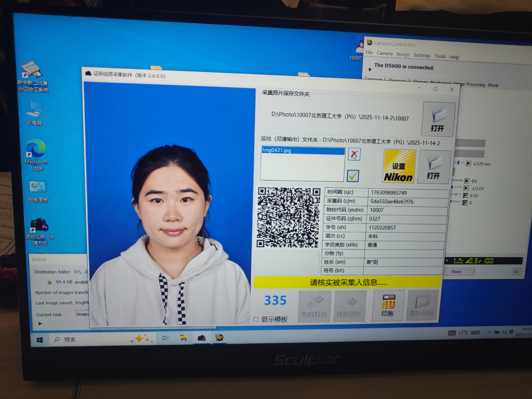The image size is (532, 399).
Task: Click the 英 input method tray indicator
Action: click(511, 332)
